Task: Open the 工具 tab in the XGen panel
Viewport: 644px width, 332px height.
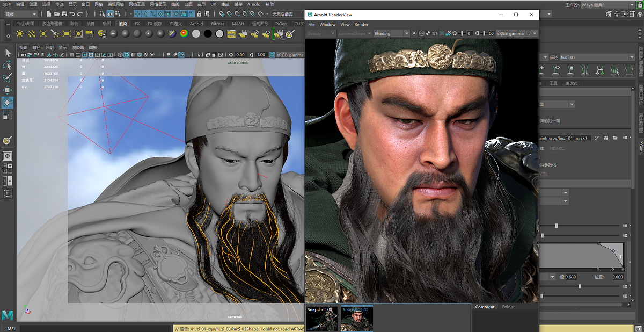Action: (554, 83)
